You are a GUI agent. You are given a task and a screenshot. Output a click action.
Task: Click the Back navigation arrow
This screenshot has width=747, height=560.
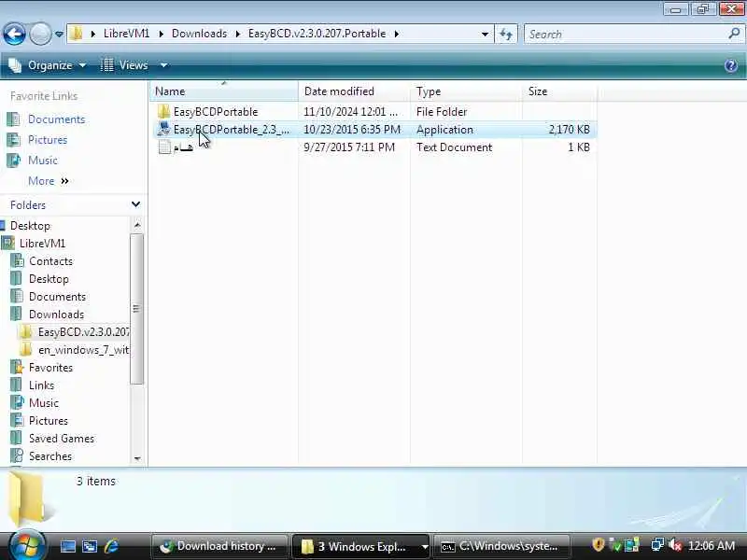[14, 34]
